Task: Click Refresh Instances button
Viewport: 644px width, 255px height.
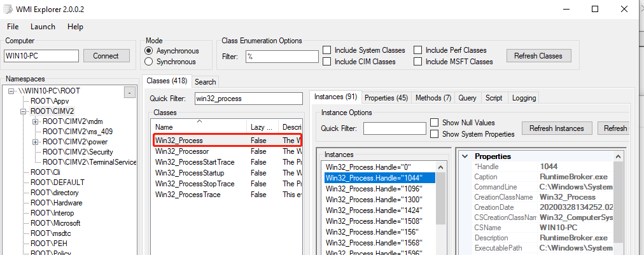Action: [x=556, y=128]
